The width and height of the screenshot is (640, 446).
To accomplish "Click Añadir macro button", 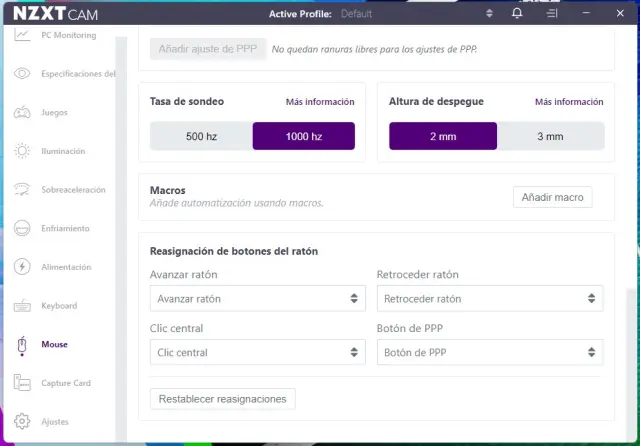I will (x=552, y=197).
